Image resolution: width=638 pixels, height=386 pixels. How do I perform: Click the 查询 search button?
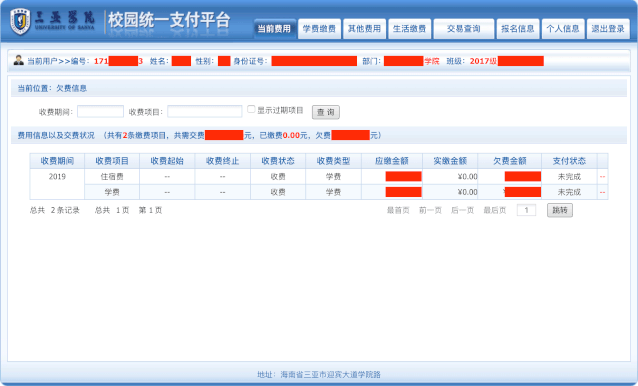pos(326,112)
